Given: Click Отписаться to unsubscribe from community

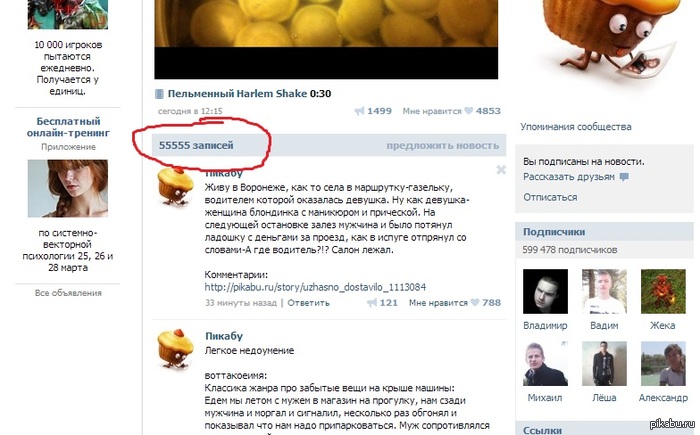Looking at the screenshot, I should click(550, 197).
